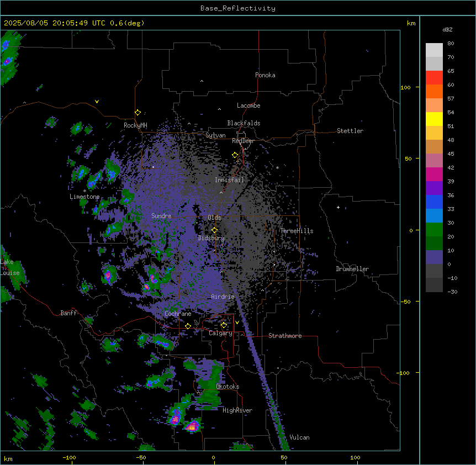The image size is (476, 465).
Task: Click the Olds town label
Action: point(214,218)
